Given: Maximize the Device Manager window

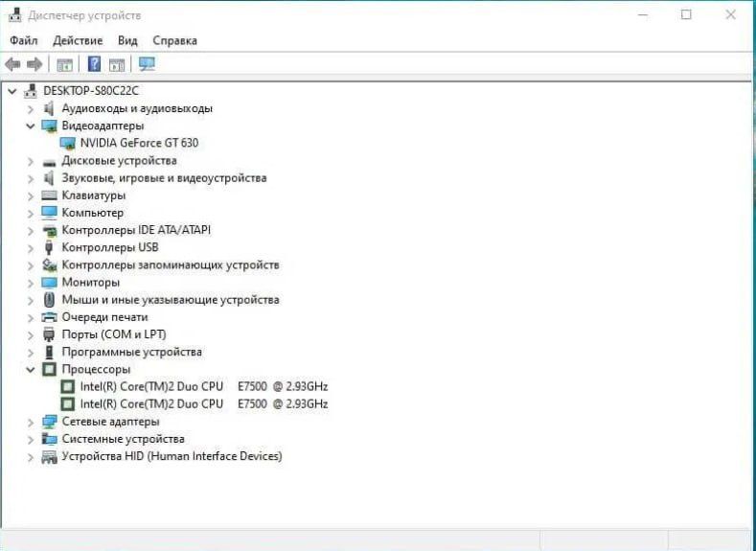Looking at the screenshot, I should click(x=686, y=15).
